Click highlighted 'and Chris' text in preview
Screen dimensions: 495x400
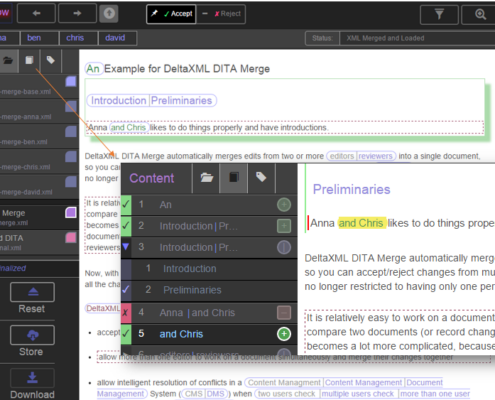(x=362, y=223)
